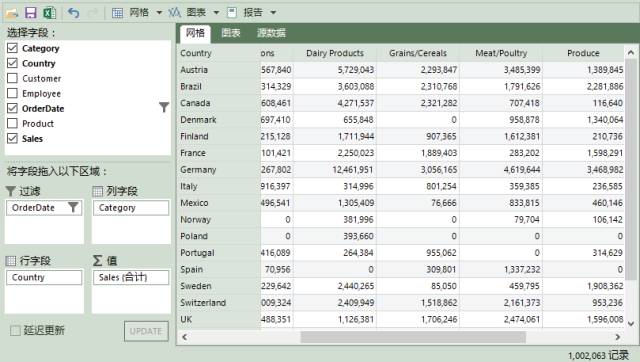Expand the 网格 dropdown arrow in toolbar
640x362 pixels.
pyautogui.click(x=159, y=13)
